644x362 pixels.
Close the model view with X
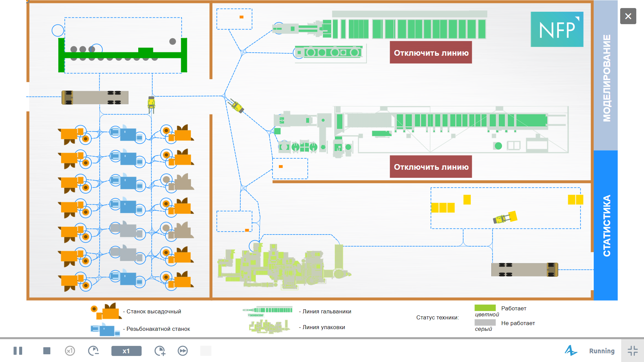(x=628, y=16)
